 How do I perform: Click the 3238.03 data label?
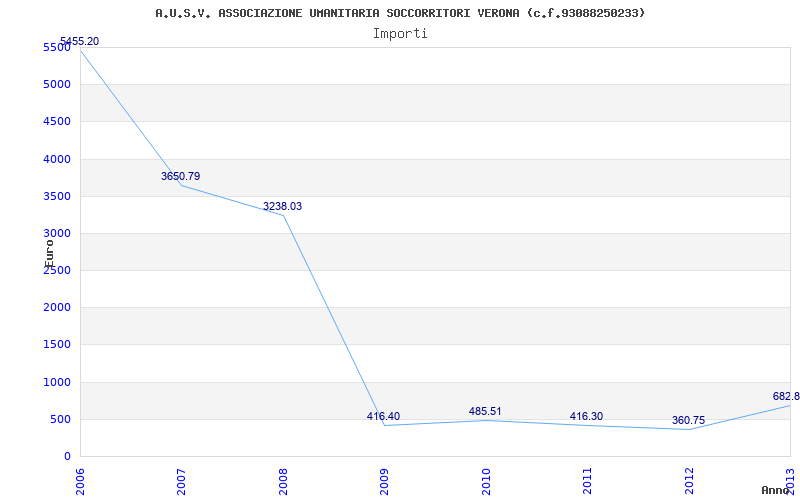[x=282, y=206]
